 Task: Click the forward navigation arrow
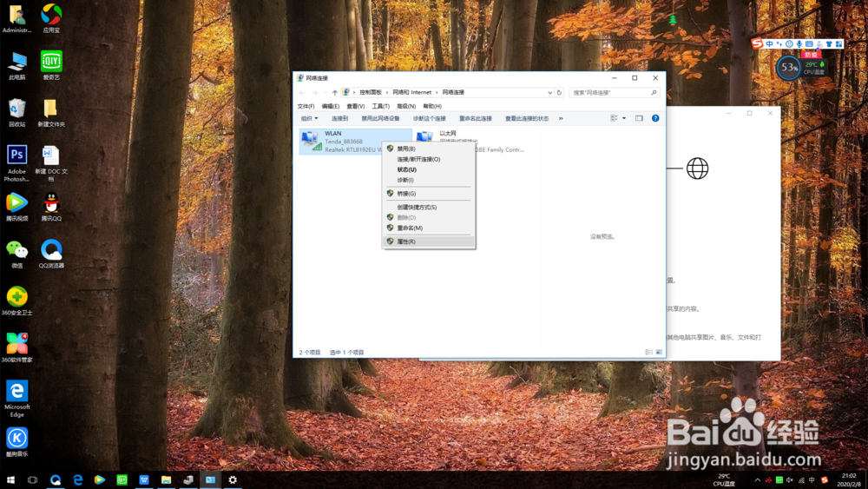click(314, 92)
